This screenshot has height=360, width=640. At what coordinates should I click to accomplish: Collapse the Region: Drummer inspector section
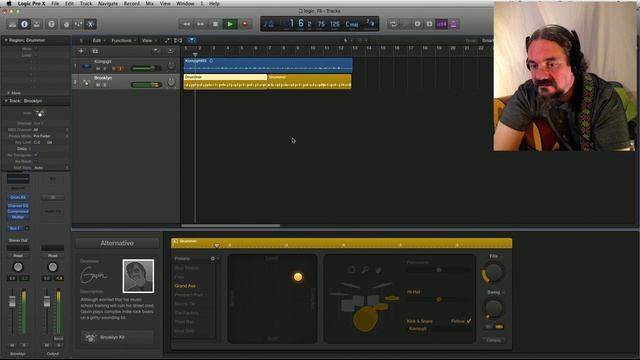pos(6,40)
